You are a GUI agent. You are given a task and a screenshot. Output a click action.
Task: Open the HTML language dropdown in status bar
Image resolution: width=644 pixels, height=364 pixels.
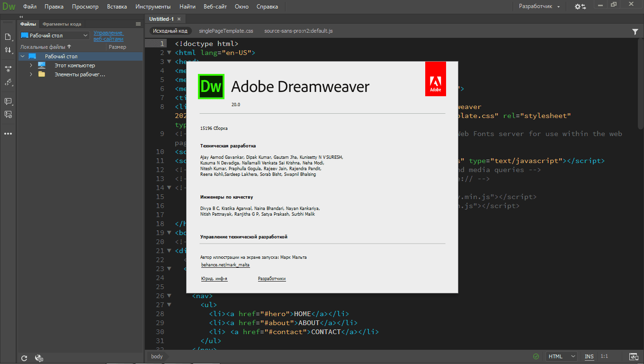tap(562, 356)
